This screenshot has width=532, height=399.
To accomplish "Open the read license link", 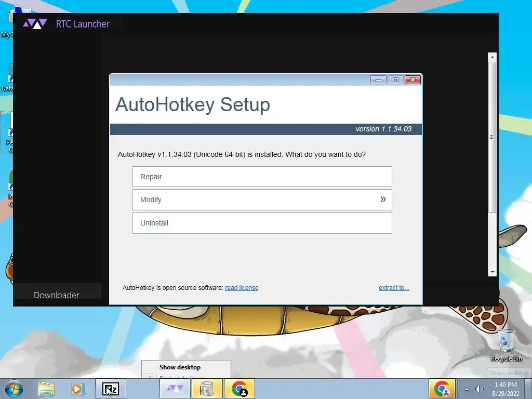I will coord(242,288).
